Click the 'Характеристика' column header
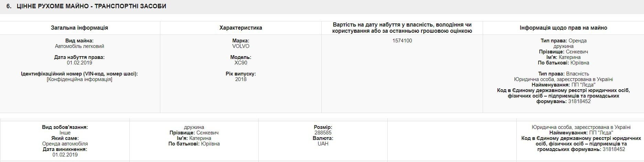 pyautogui.click(x=241, y=28)
